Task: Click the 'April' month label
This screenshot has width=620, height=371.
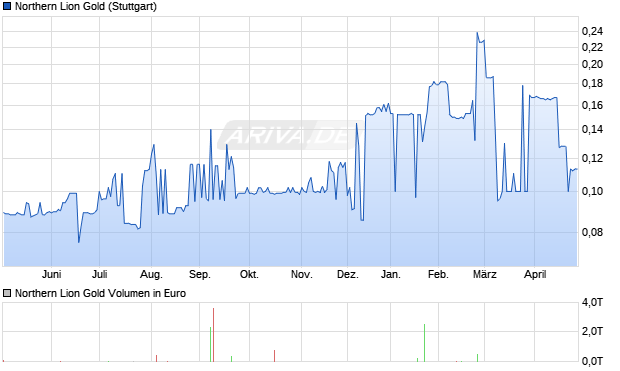Action: pos(535,274)
